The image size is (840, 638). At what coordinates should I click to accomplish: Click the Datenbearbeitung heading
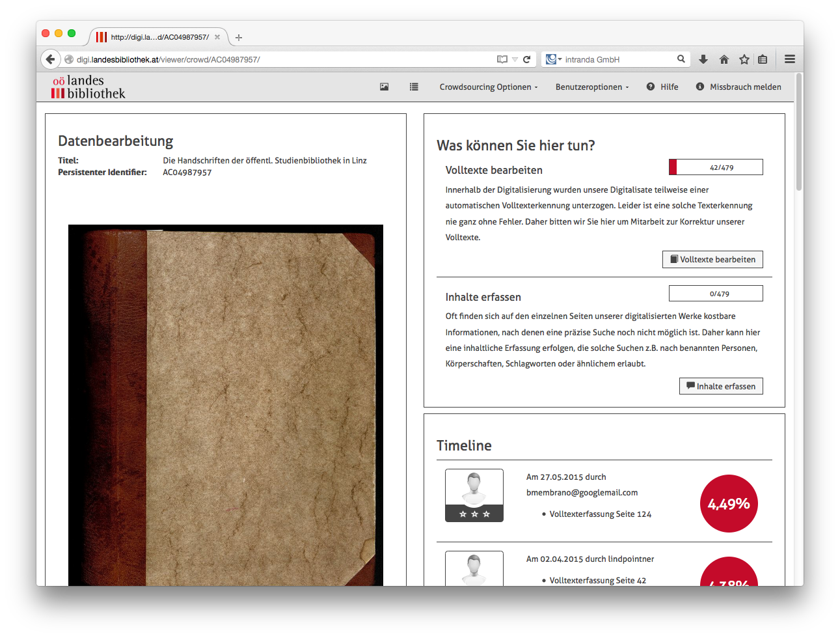116,141
